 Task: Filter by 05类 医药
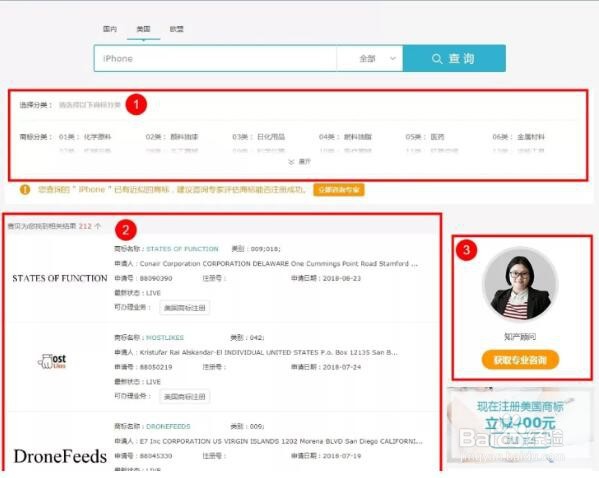tap(425, 137)
